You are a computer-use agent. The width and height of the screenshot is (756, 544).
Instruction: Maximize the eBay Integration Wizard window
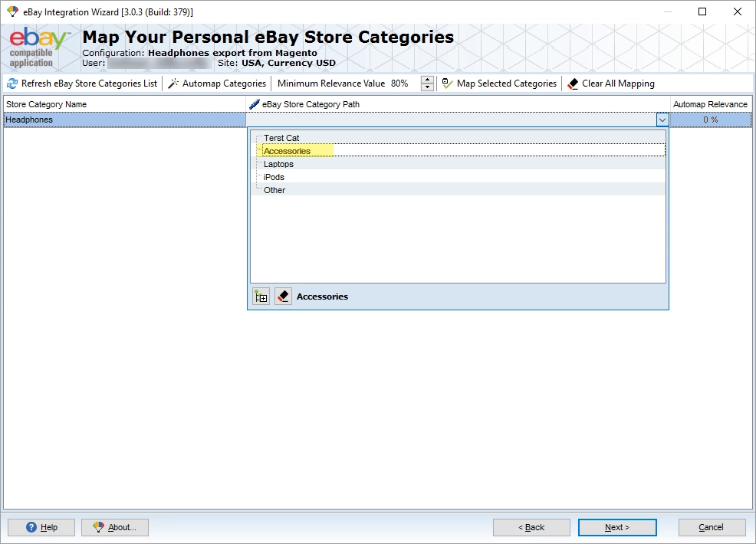coord(702,11)
